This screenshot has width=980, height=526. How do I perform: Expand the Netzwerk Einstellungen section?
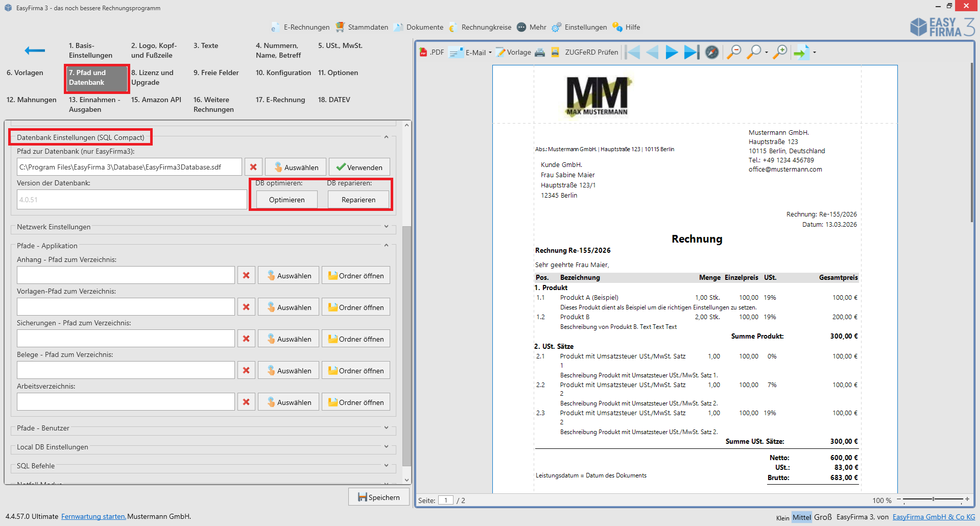386,227
